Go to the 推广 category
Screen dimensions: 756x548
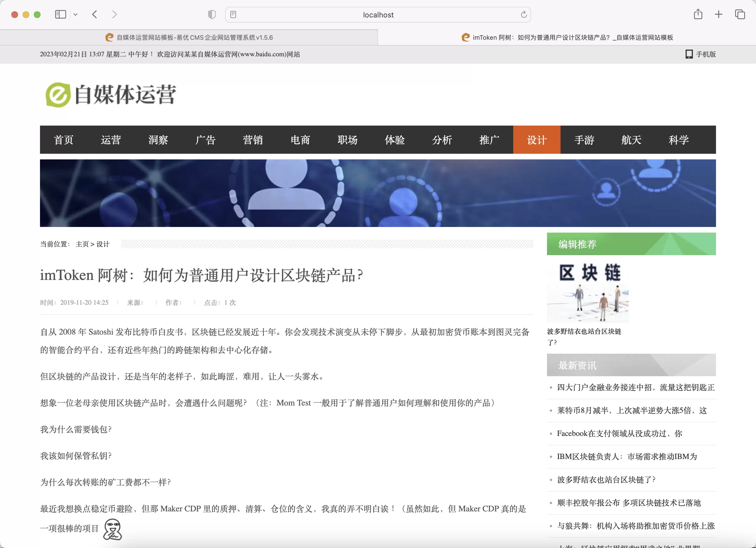[490, 140]
